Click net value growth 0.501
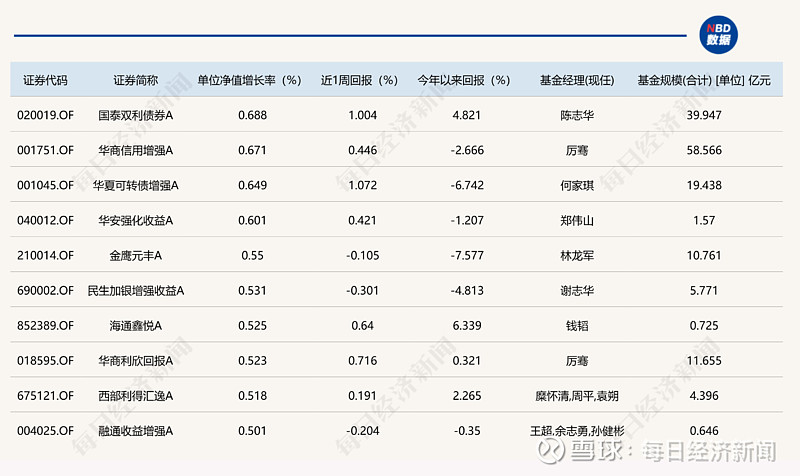This screenshot has height=476, width=800. (253, 431)
